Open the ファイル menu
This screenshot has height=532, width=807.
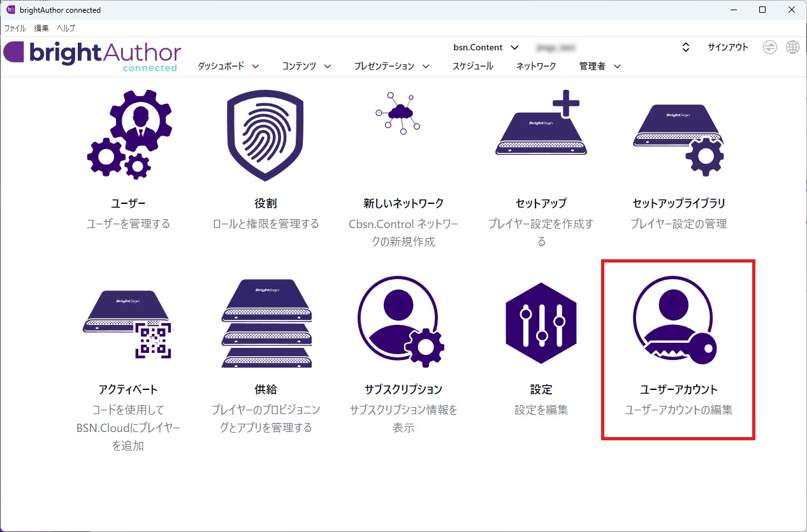[x=15, y=28]
